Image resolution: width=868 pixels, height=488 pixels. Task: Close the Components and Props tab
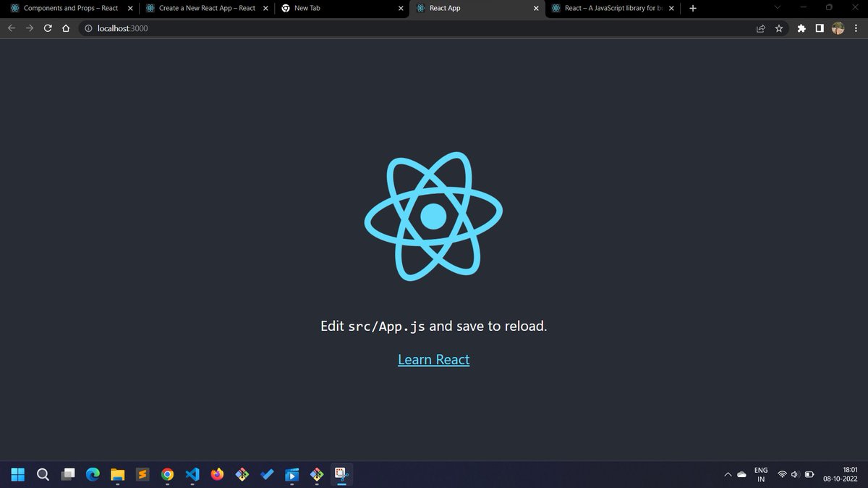click(129, 9)
